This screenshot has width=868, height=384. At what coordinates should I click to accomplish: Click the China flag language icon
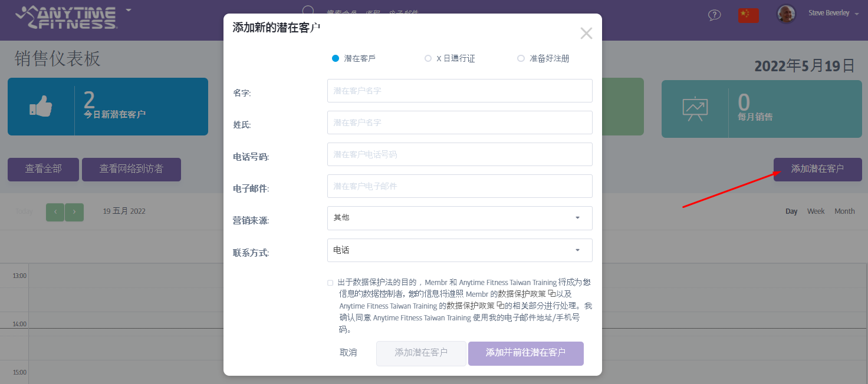coord(748,15)
